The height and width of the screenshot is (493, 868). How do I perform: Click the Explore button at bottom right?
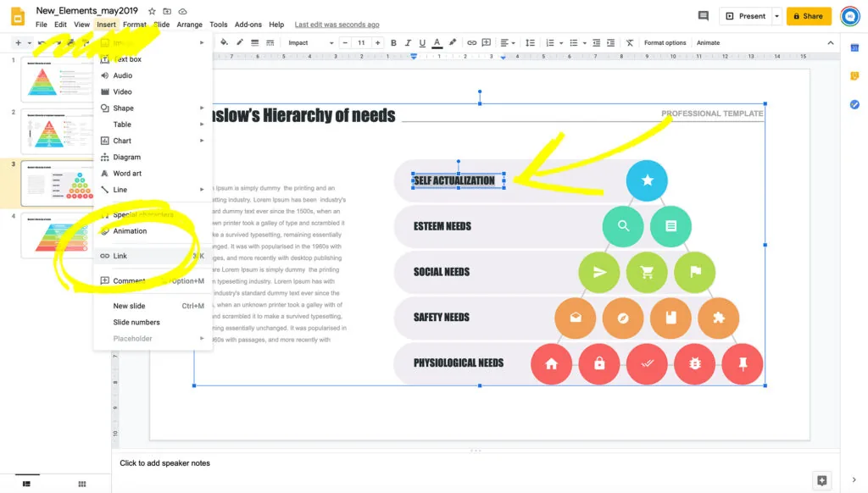click(x=821, y=480)
